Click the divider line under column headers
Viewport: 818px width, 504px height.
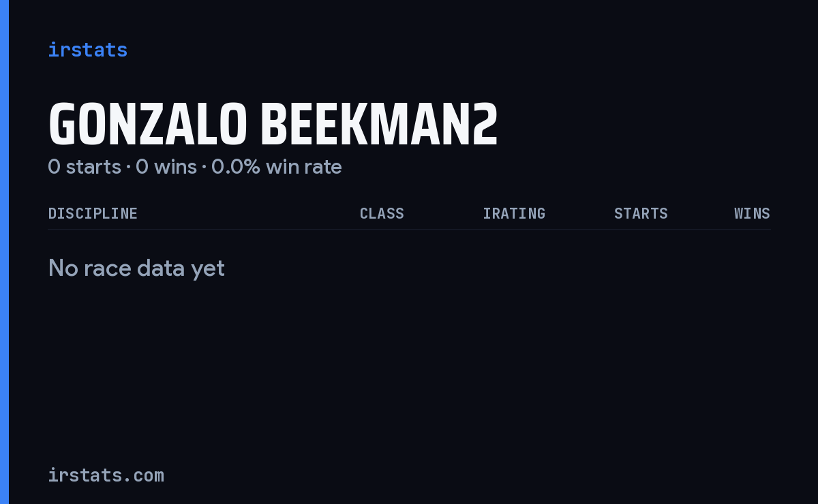click(409, 230)
